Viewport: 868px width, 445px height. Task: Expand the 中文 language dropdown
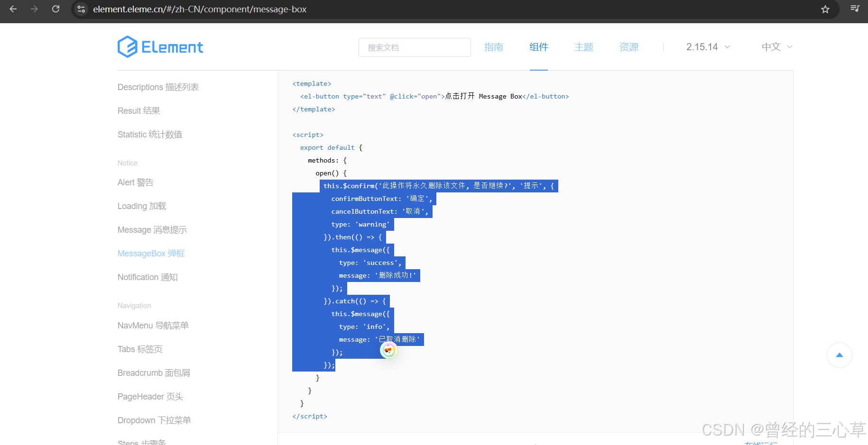[777, 47]
